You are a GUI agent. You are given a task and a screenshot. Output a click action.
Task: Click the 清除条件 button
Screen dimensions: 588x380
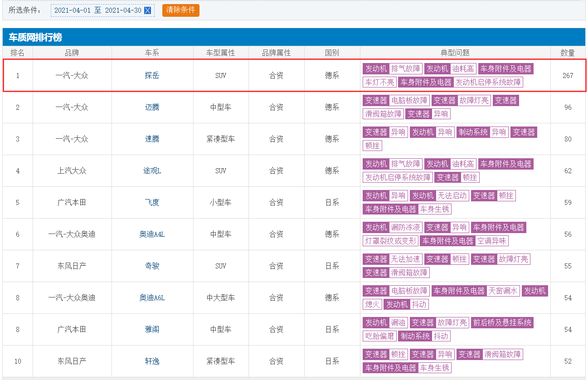point(181,10)
